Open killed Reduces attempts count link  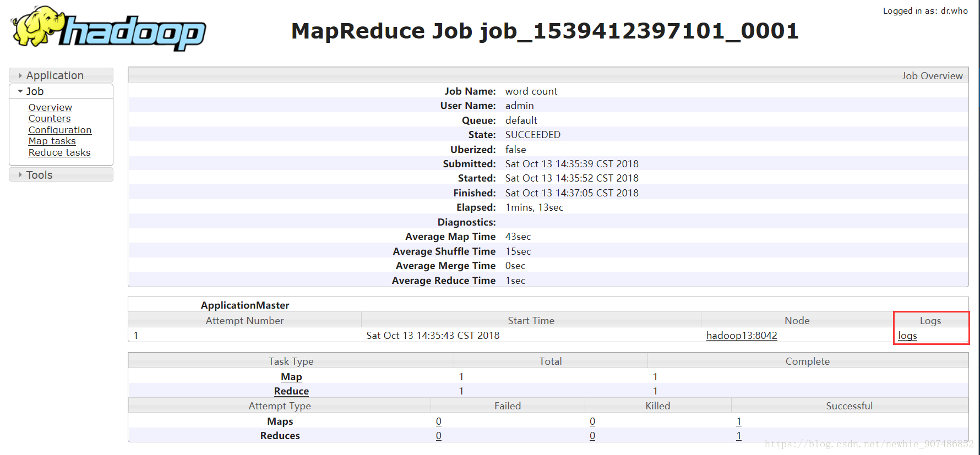point(592,436)
